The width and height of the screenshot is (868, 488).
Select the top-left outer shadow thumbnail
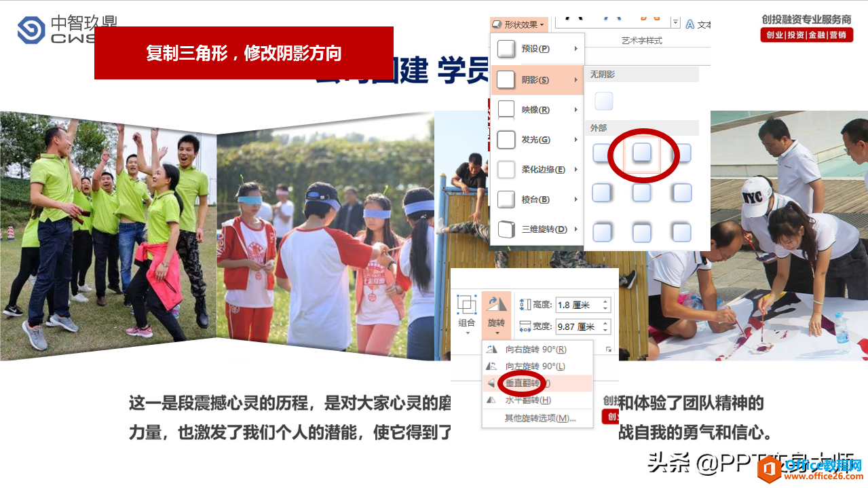601,154
